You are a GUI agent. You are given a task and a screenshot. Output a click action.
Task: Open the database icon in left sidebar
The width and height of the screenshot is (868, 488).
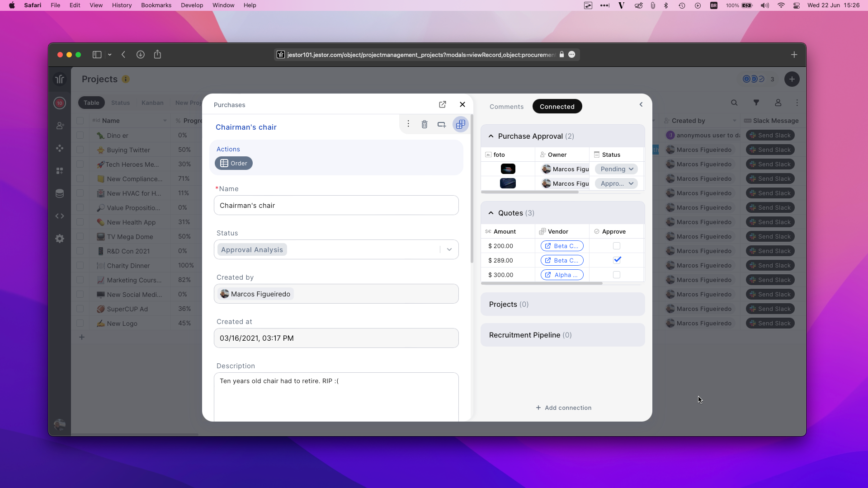pyautogui.click(x=60, y=193)
